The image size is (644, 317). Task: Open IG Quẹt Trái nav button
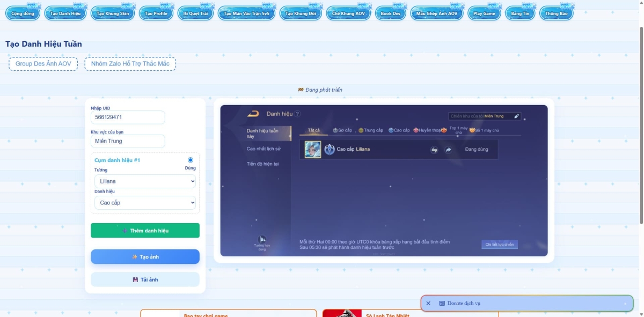coord(195,13)
